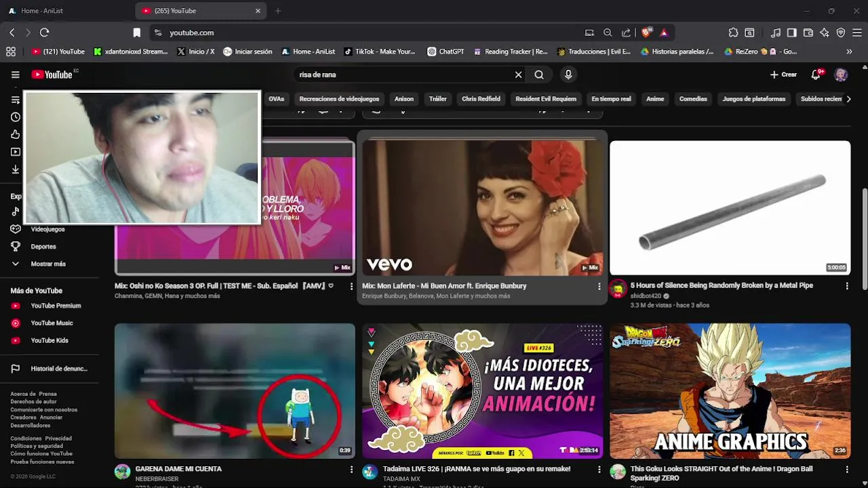Select the Recreaciones de videojuegos chip
The height and width of the screenshot is (488, 868).
[x=339, y=99]
